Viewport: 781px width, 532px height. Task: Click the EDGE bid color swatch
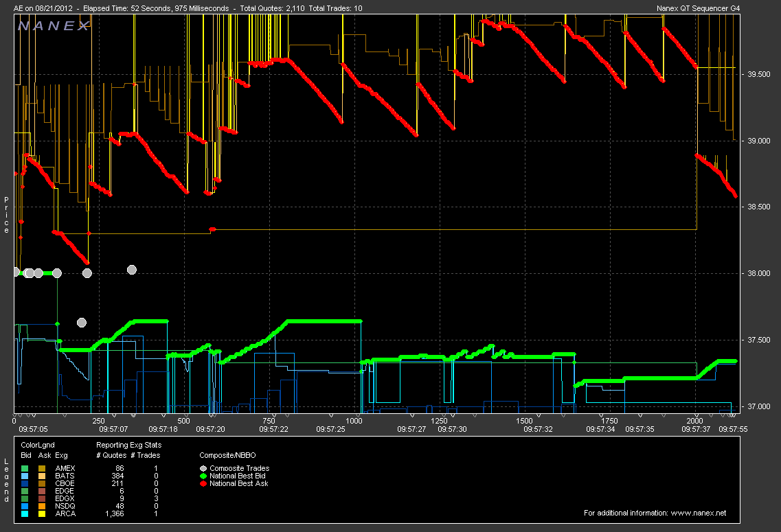[25, 491]
